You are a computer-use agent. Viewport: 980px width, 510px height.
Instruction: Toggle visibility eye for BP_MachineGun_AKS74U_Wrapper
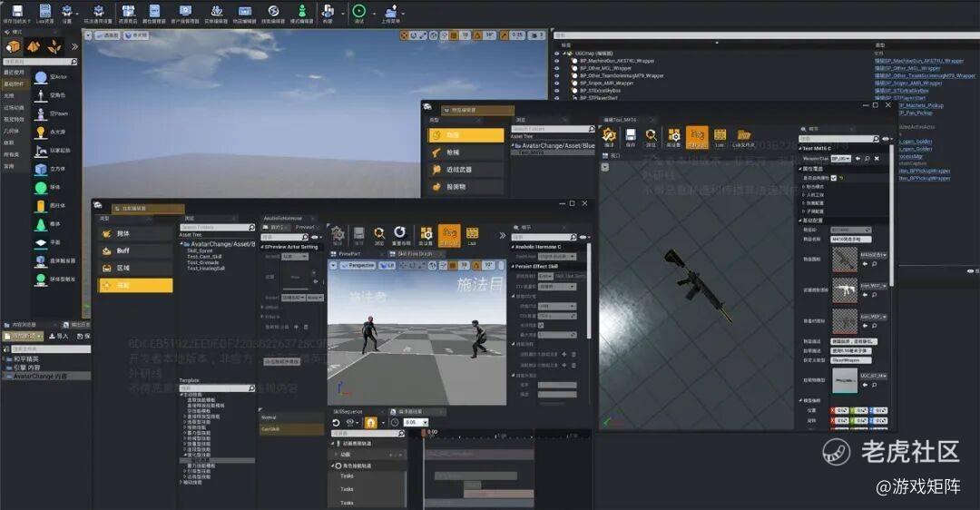tap(557, 61)
